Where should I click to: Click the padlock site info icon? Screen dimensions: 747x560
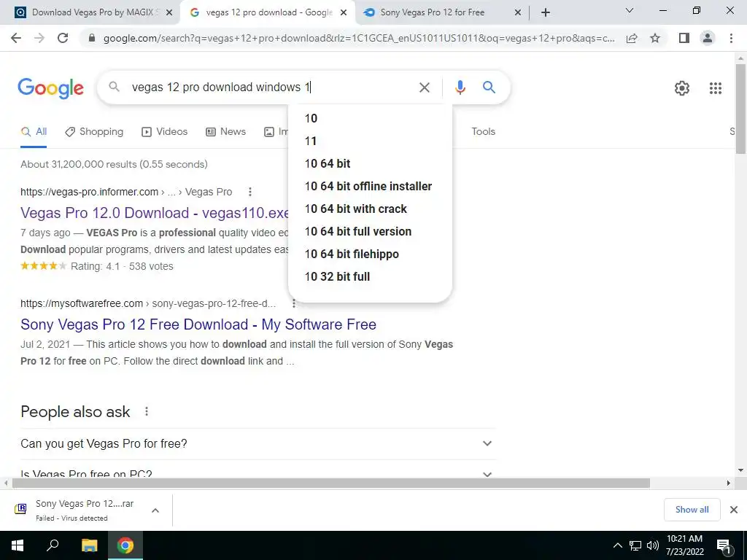click(x=92, y=38)
